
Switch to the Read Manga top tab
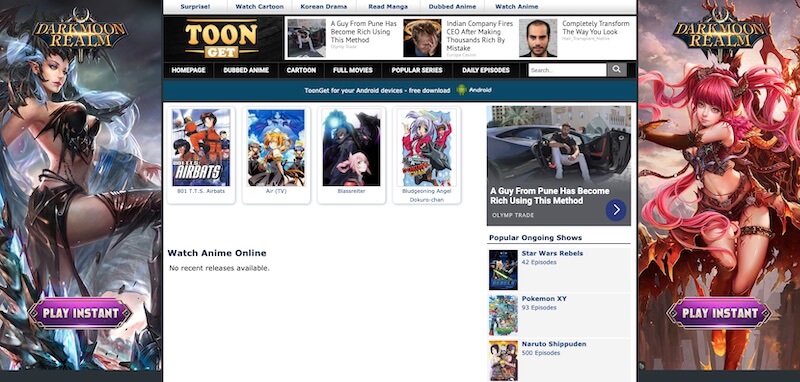click(x=388, y=7)
